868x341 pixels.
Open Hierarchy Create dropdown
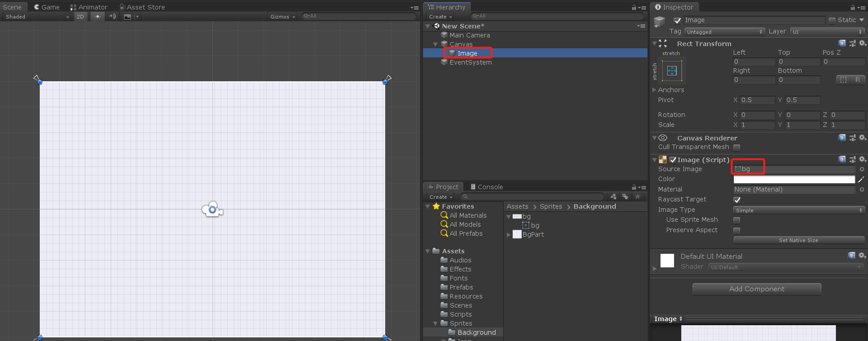(440, 17)
